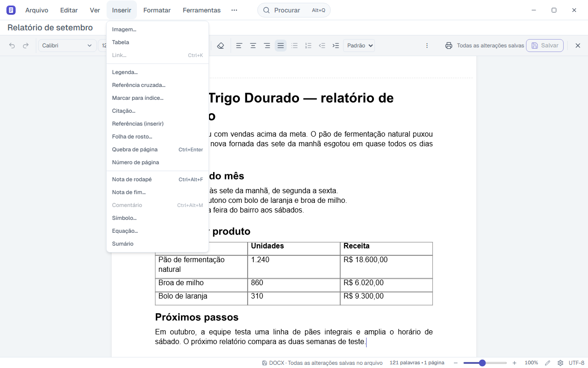Click the cell R$ 18.600,00
588x368 pixels.
click(x=386, y=267)
